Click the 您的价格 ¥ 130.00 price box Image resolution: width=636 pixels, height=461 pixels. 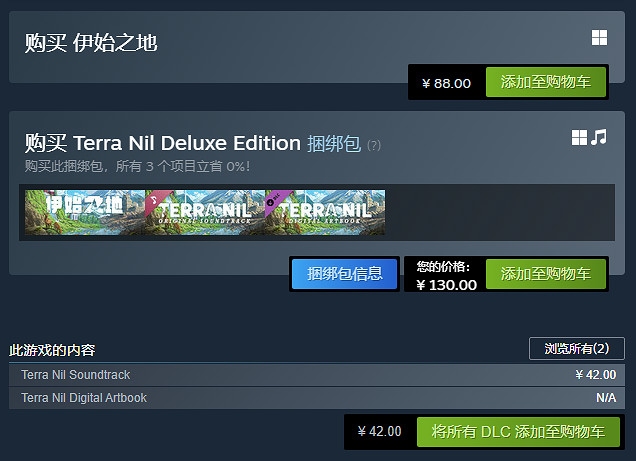(x=446, y=275)
